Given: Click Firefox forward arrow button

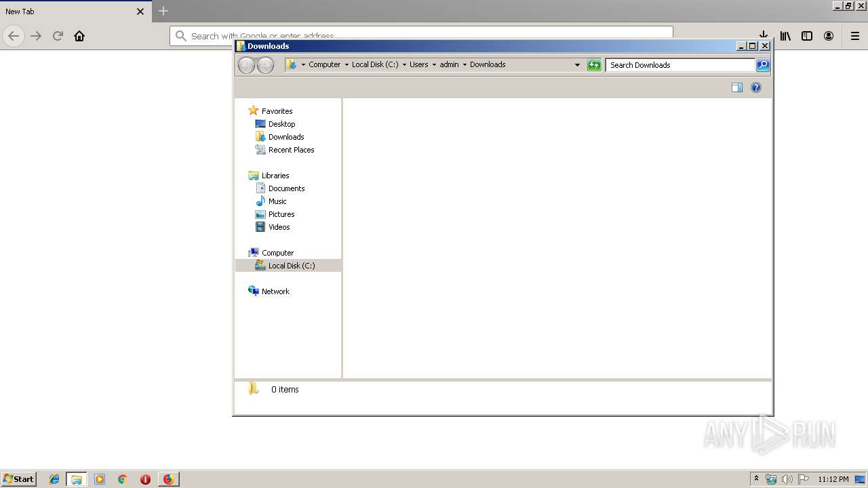Looking at the screenshot, I should point(36,36).
